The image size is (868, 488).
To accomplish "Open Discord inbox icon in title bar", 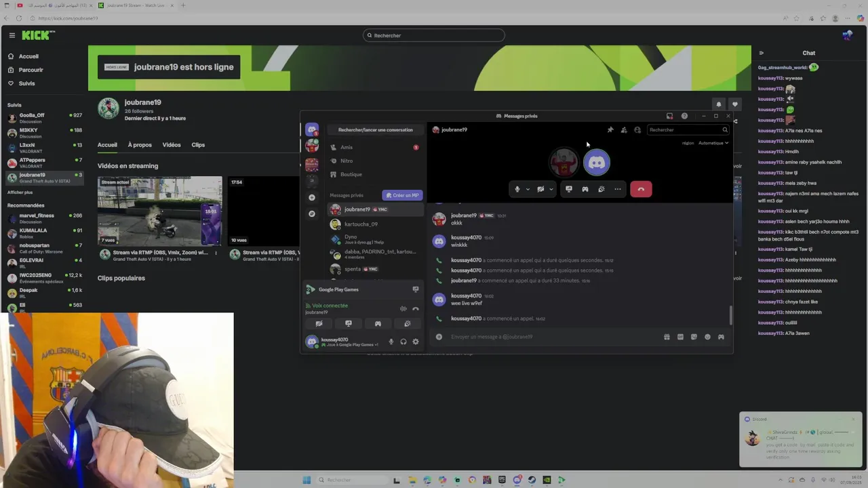I will click(x=669, y=116).
